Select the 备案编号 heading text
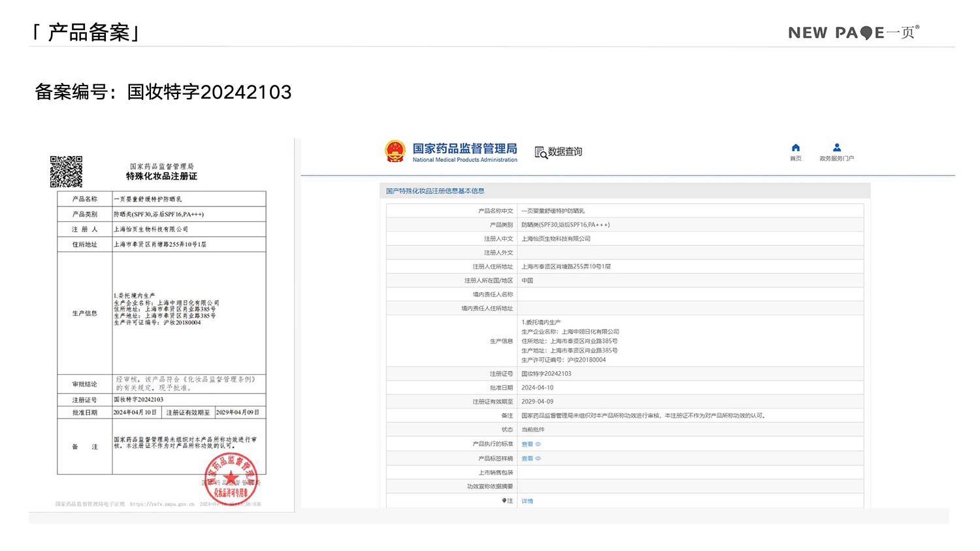 (163, 92)
